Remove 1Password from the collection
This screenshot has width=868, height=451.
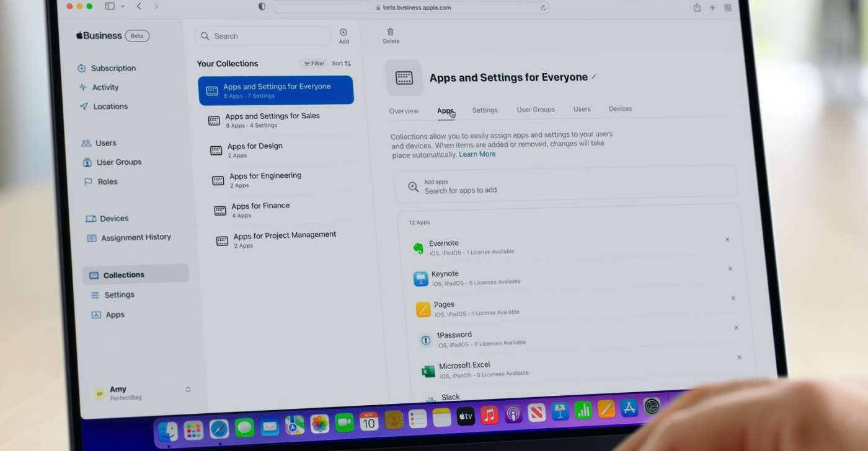737,328
